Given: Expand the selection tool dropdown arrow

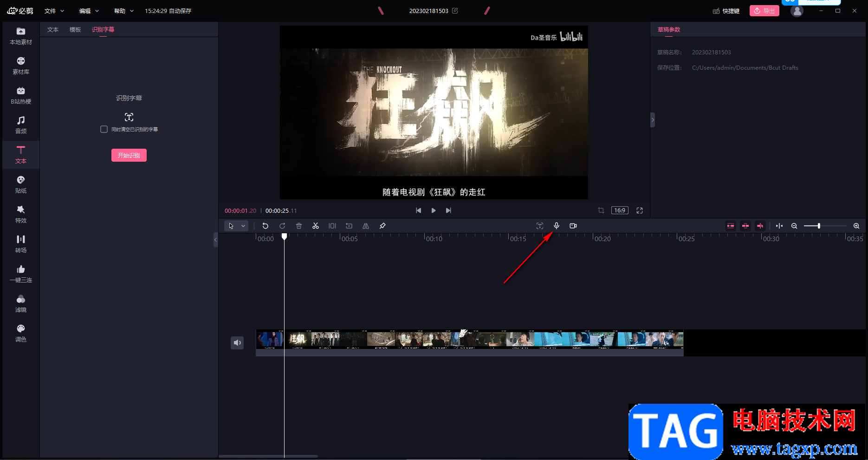Looking at the screenshot, I should (243, 226).
